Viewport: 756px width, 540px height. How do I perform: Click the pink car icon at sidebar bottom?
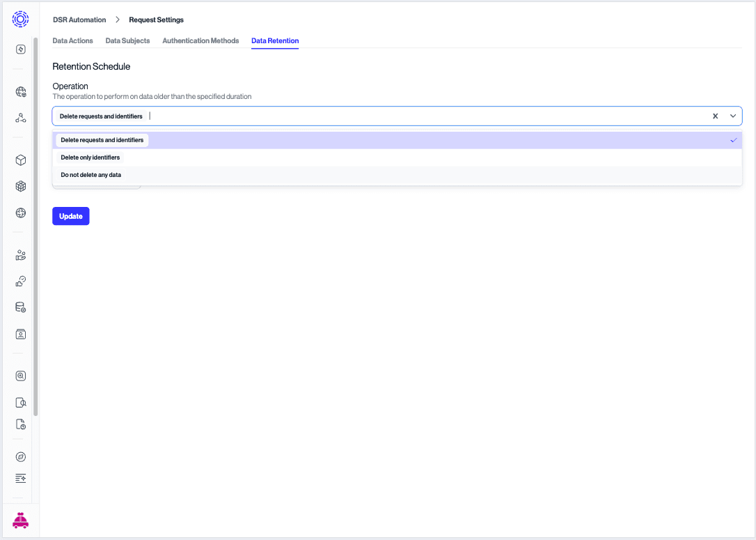click(x=20, y=520)
